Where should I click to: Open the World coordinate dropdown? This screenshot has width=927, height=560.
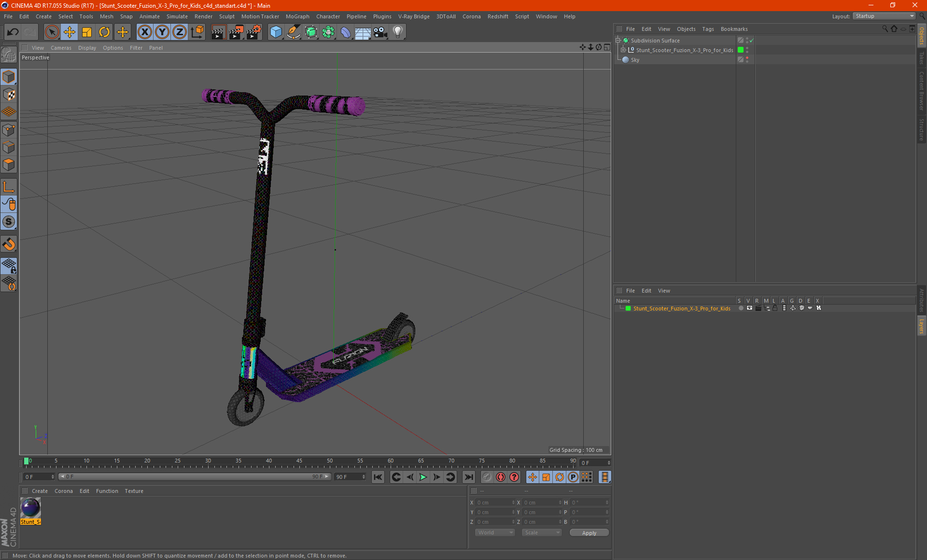[x=495, y=532]
